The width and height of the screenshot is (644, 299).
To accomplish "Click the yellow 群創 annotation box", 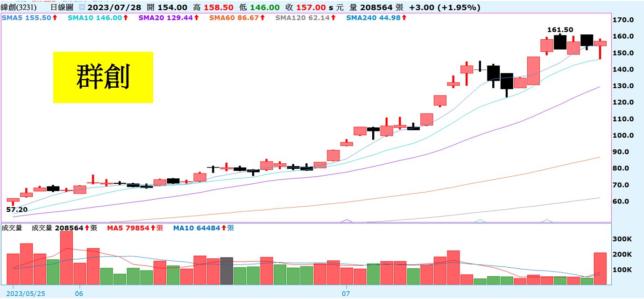I will point(103,77).
